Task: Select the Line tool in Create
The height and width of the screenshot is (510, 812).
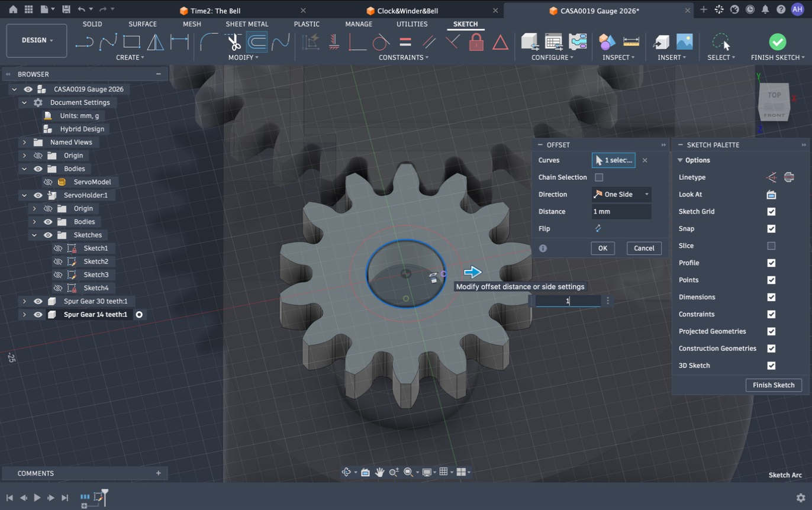Action: pos(84,41)
